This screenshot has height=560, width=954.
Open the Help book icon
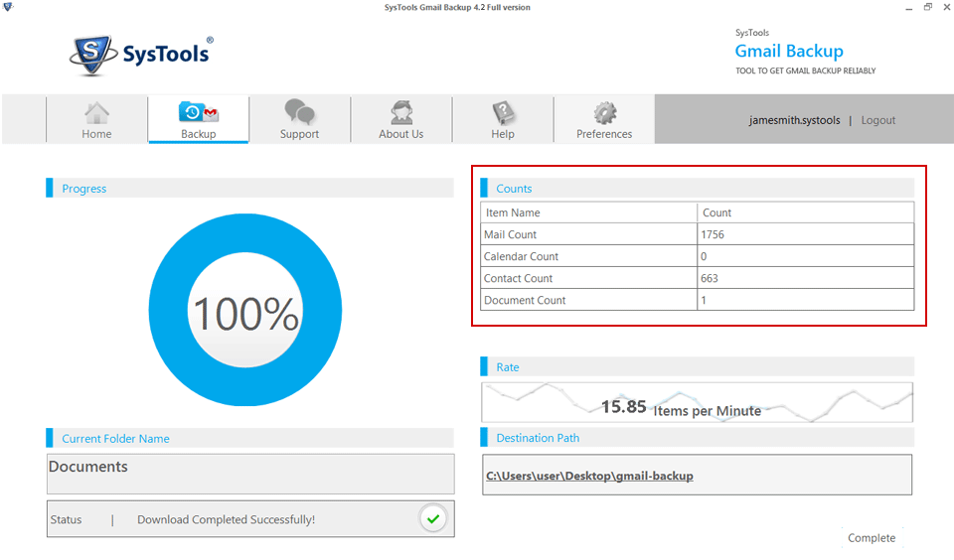pyautogui.click(x=503, y=112)
